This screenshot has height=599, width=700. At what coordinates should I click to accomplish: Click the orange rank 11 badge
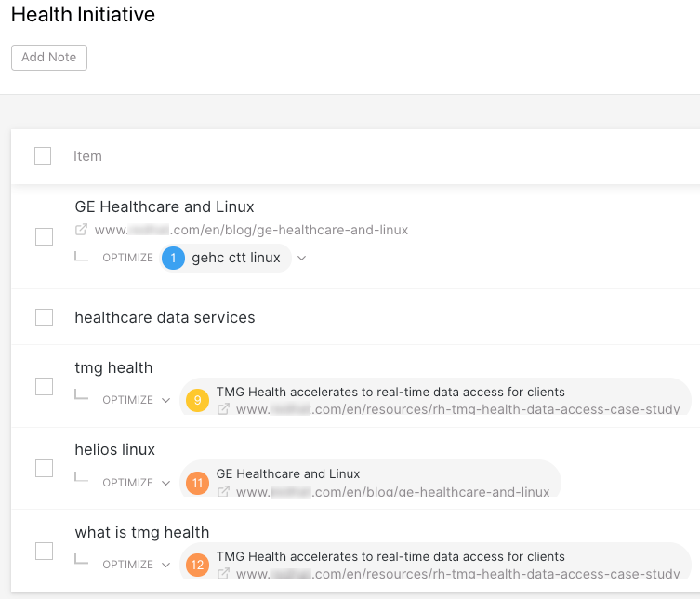[x=197, y=483]
